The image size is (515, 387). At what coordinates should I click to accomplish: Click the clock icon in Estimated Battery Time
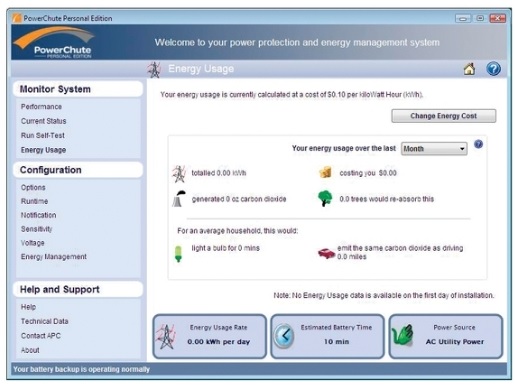pos(284,336)
